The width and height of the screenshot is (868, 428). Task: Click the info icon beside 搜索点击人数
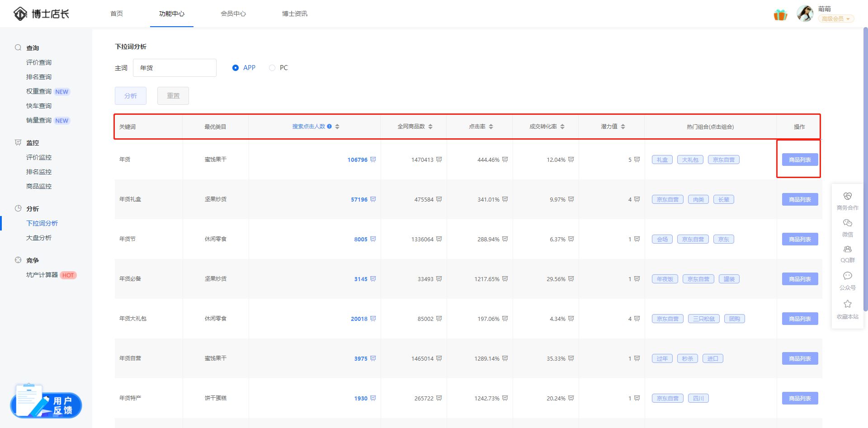pyautogui.click(x=330, y=127)
